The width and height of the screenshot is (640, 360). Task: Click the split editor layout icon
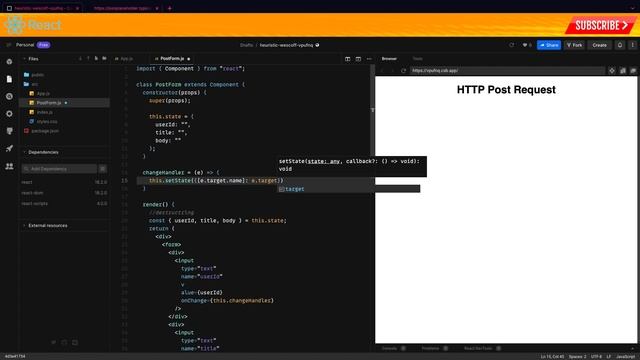coord(347,59)
